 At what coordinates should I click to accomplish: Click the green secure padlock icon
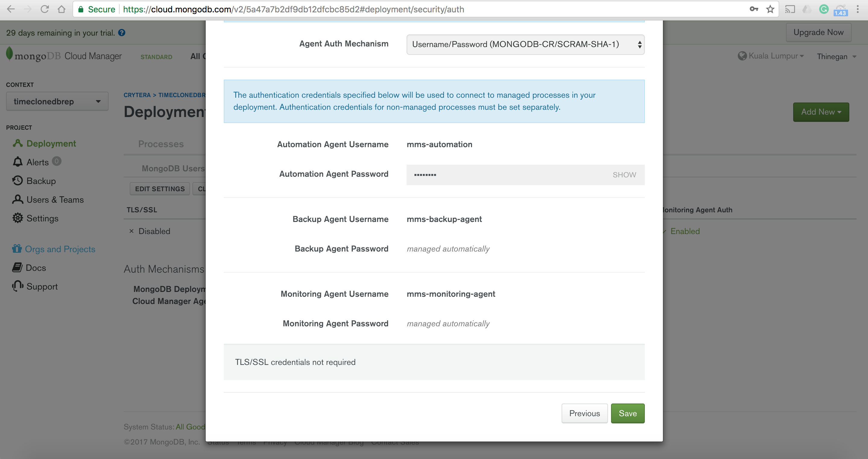coord(81,9)
